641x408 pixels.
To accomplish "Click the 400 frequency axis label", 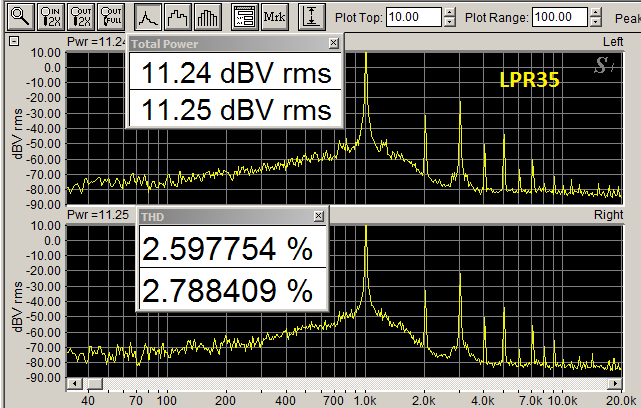I will [x=285, y=400].
